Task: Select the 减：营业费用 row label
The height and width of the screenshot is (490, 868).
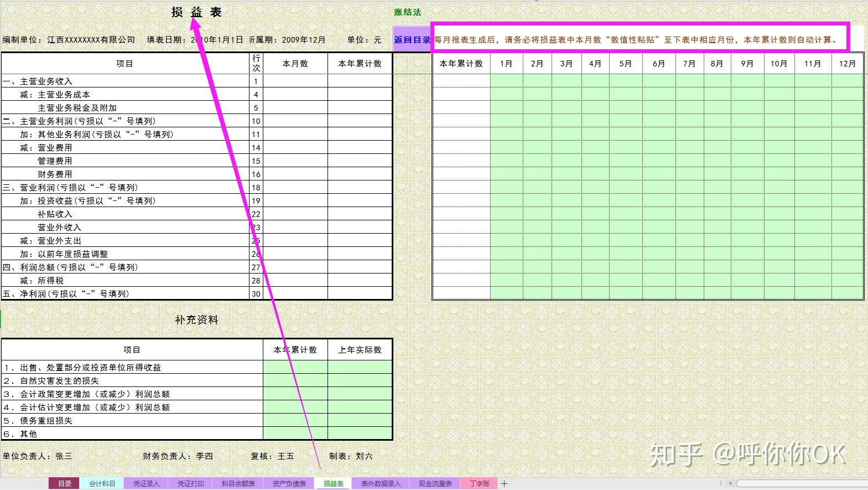Action: [125, 148]
